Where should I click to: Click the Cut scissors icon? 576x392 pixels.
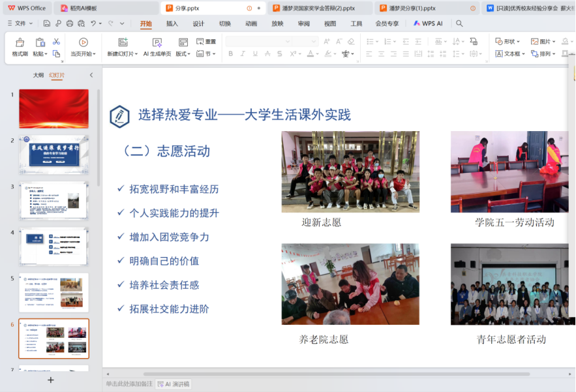point(56,42)
